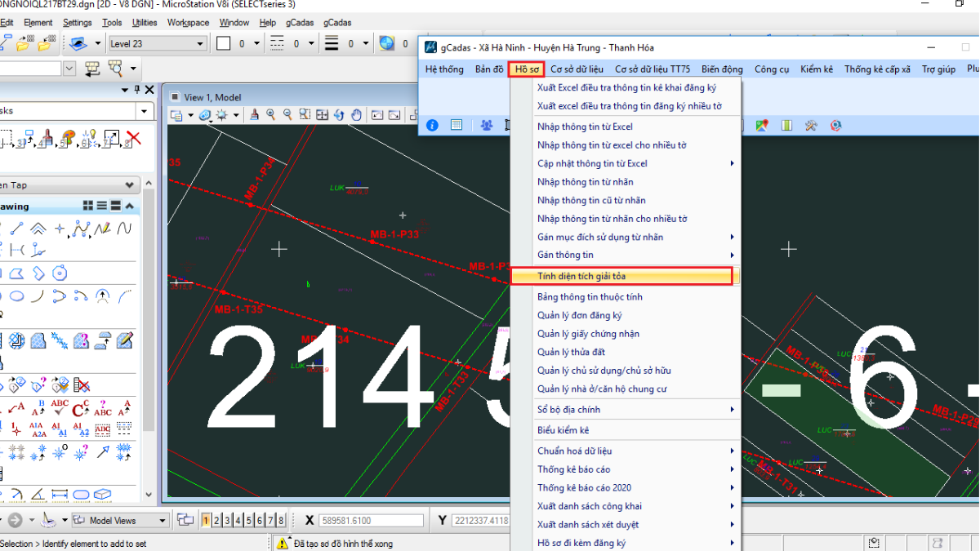Image resolution: width=980 pixels, height=551 pixels.
Task: Click 'Biểu kiểm kê' menu entry
Action: pyautogui.click(x=563, y=430)
